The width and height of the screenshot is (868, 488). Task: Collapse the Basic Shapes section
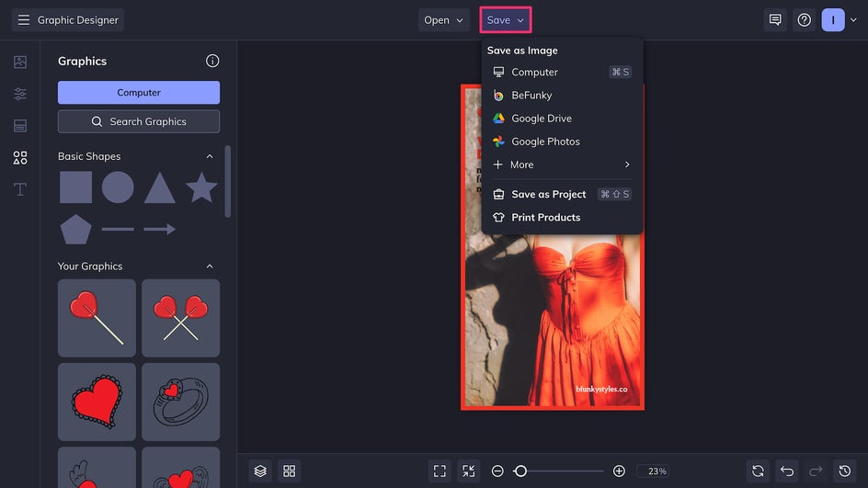(x=210, y=156)
